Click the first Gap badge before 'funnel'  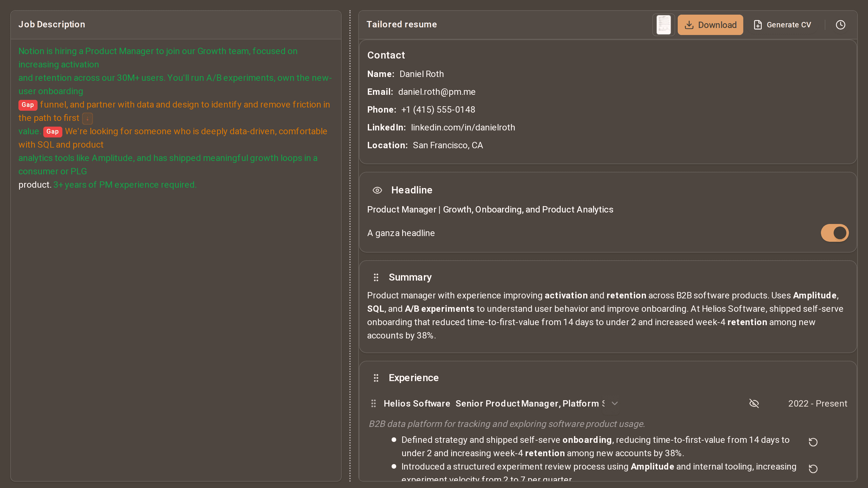coord(28,105)
